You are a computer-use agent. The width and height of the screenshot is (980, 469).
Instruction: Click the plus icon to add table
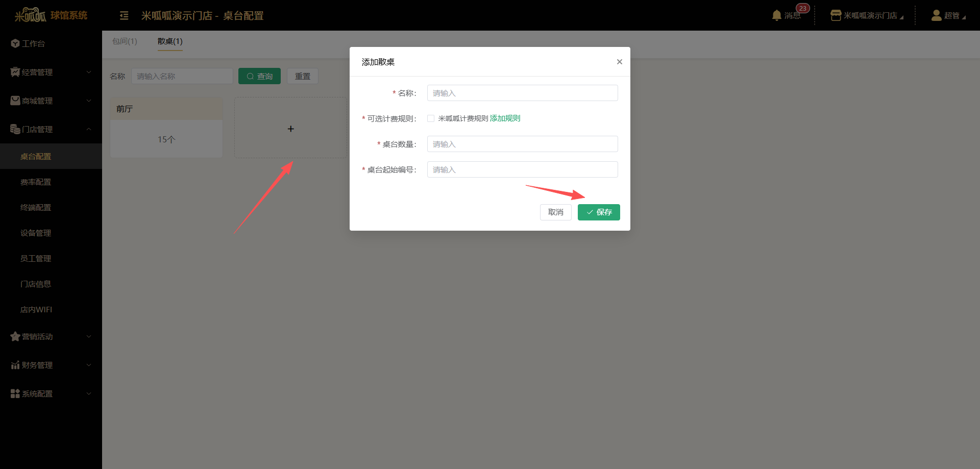tap(290, 129)
